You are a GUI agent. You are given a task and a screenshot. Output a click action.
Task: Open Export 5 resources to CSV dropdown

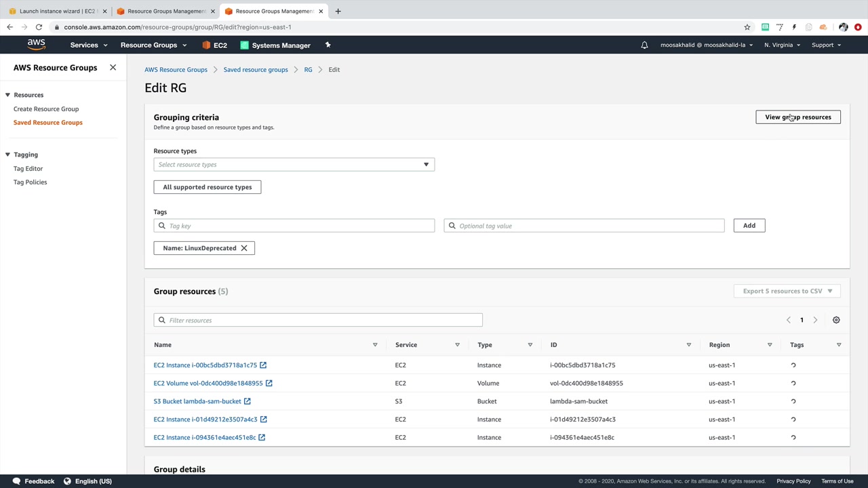coord(787,291)
